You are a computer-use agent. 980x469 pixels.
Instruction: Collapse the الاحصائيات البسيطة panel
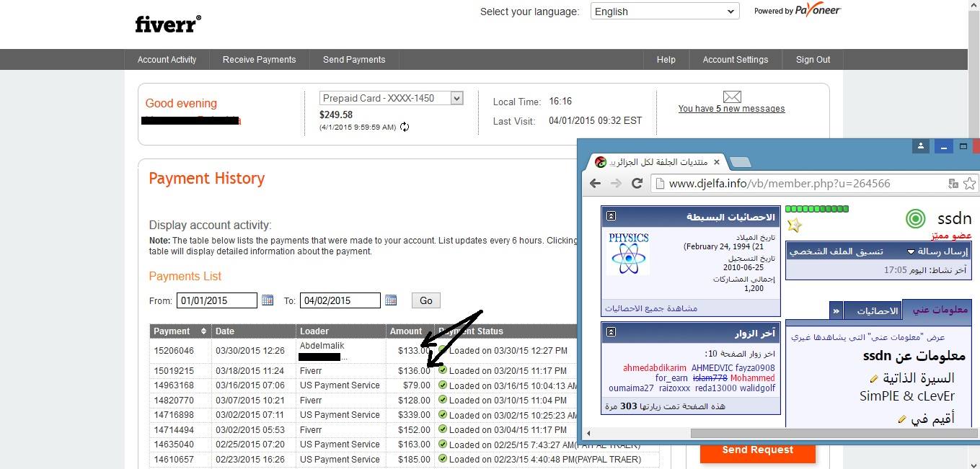(x=611, y=216)
